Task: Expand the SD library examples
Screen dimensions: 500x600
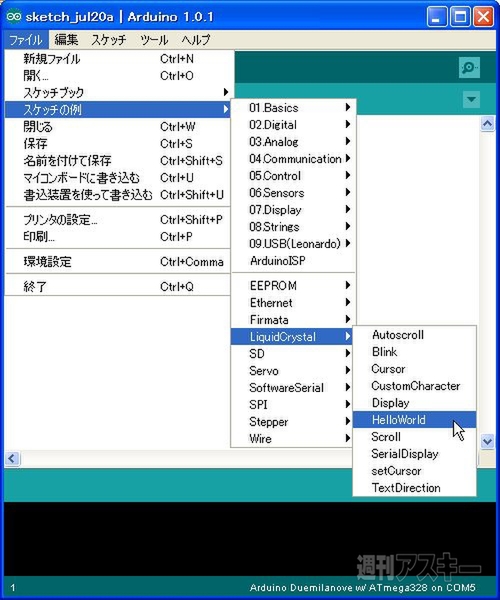Action: [x=293, y=354]
